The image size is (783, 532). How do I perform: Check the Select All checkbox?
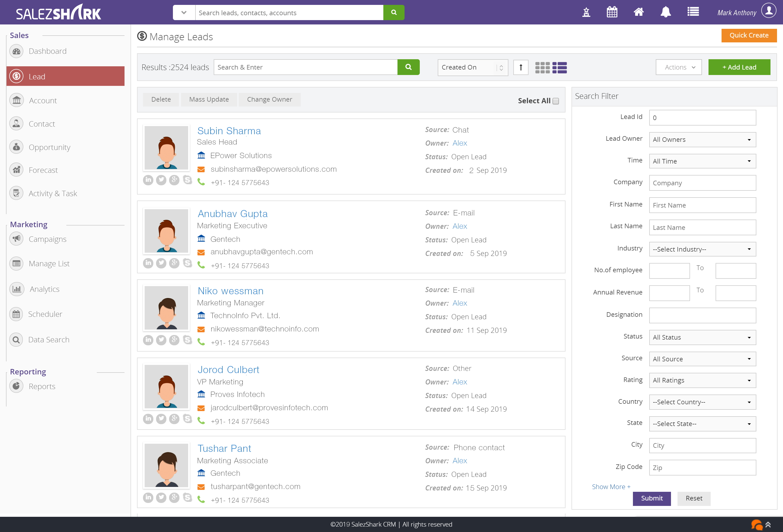(556, 100)
